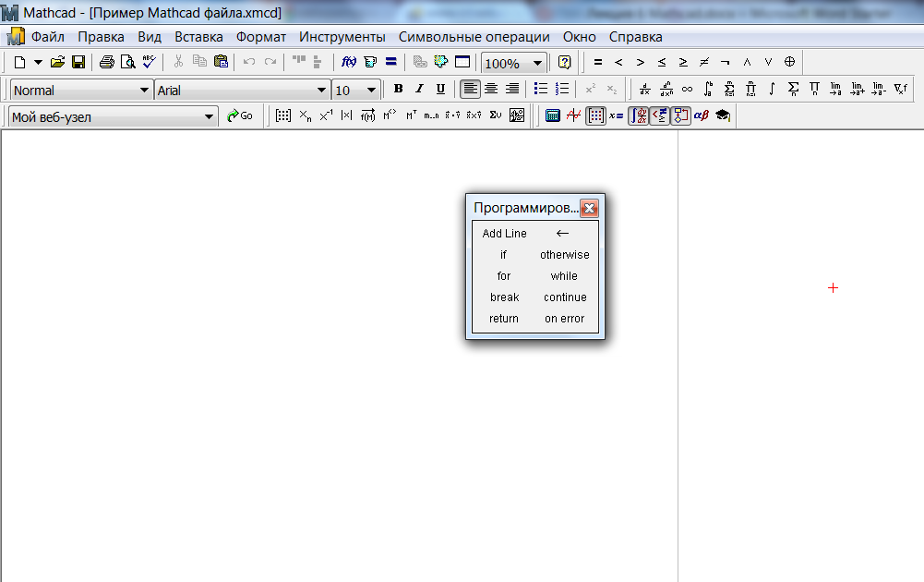Open Print Preview with magnifier page icon
Viewport: 924px width, 582px height.
pyautogui.click(x=128, y=62)
